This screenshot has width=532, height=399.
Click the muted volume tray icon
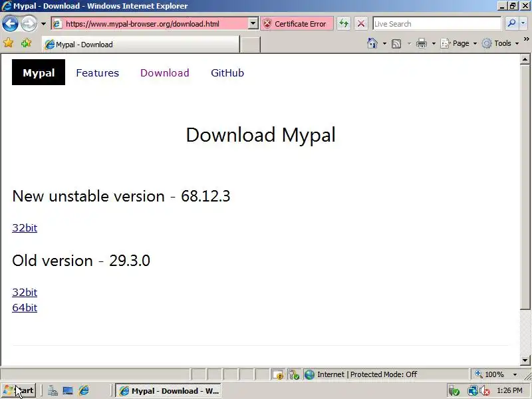click(484, 391)
